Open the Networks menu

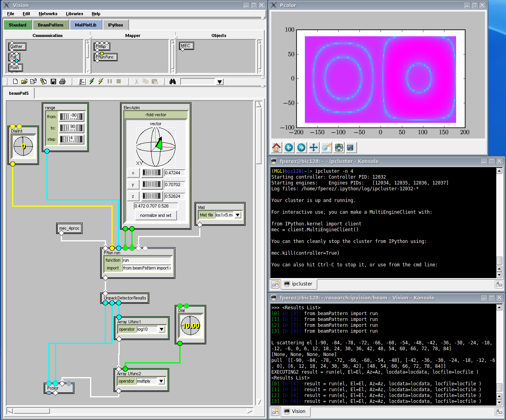(48, 14)
